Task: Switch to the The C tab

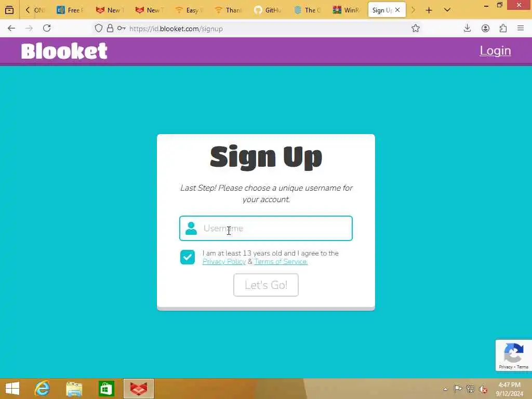Action: [x=308, y=10]
